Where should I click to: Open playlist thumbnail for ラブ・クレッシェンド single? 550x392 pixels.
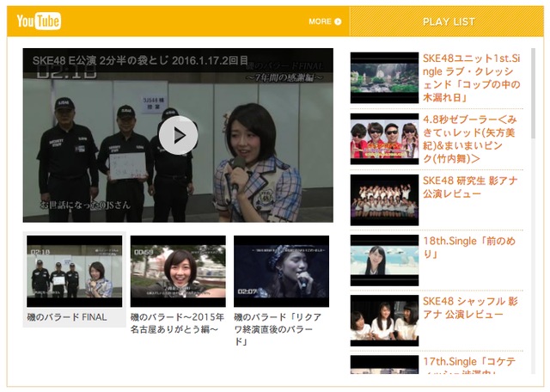[384, 77]
